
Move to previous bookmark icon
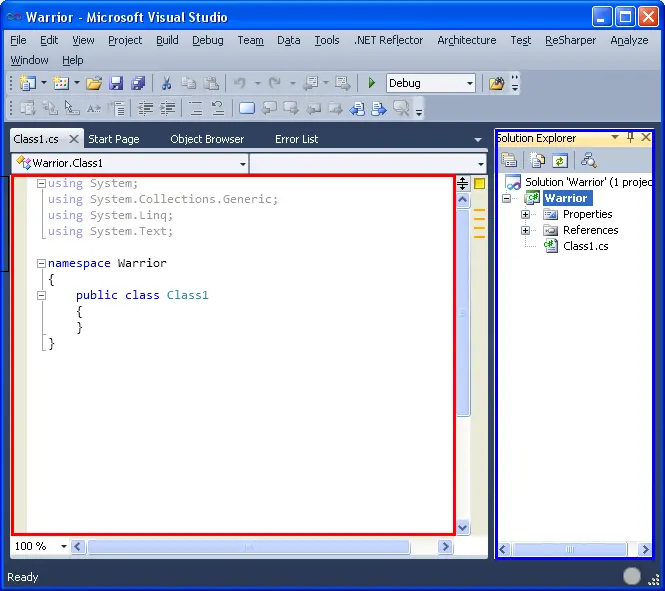coord(269,109)
